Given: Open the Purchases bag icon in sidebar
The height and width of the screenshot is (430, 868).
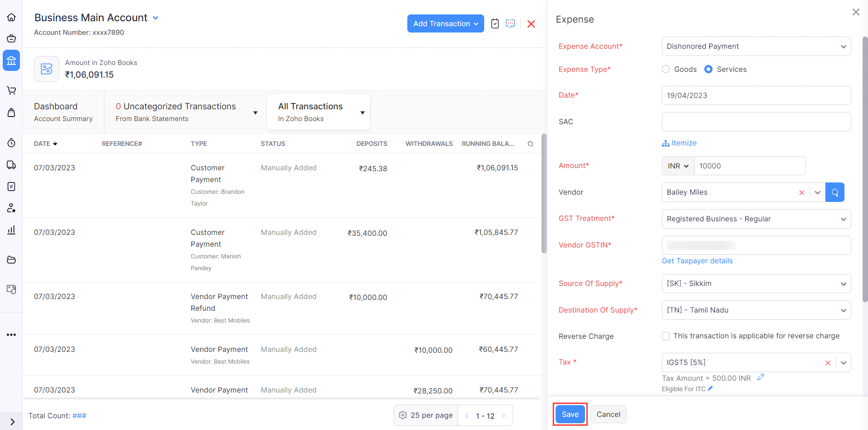Looking at the screenshot, I should (11, 112).
